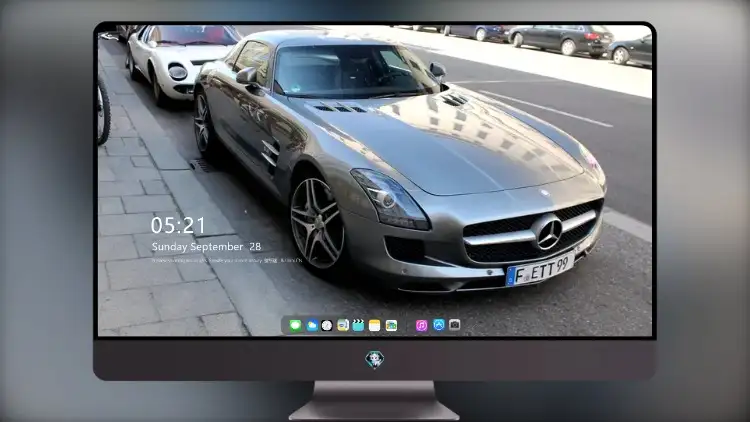Click the logo badge on monitor chin

pos(375,360)
